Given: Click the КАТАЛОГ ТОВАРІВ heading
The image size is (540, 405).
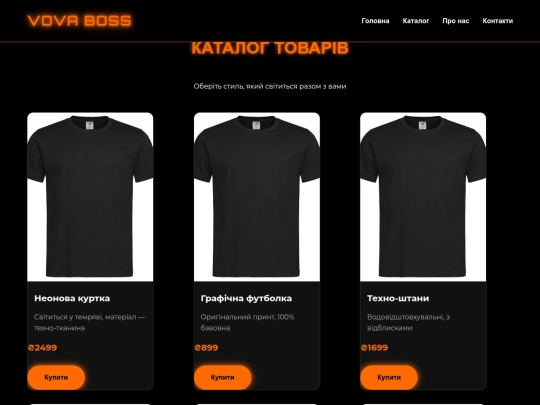Looking at the screenshot, I should coord(270,48).
